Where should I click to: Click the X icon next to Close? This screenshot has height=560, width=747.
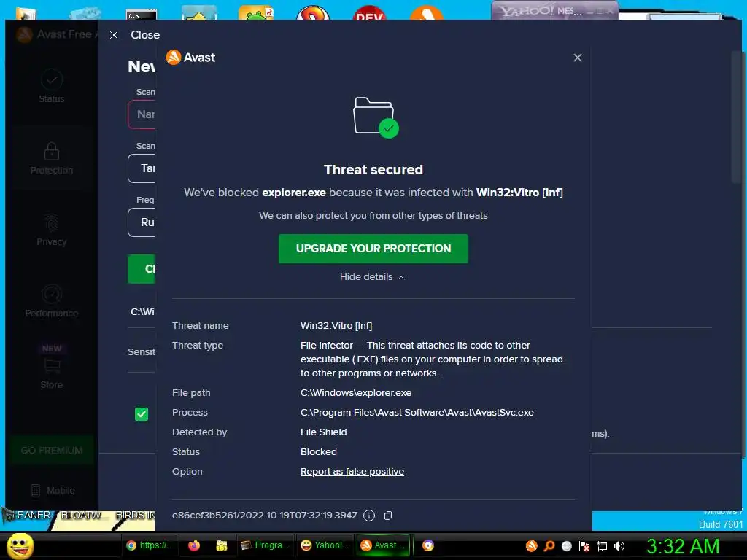[x=113, y=35]
